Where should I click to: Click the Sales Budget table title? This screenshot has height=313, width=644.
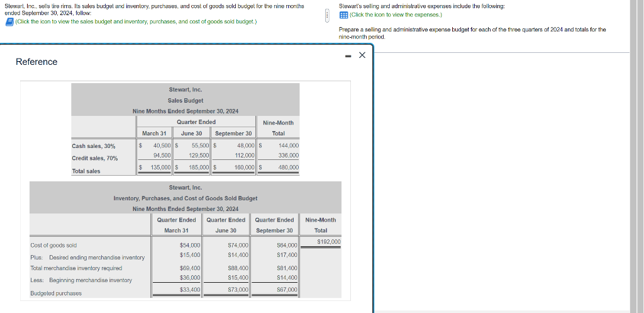tap(186, 100)
